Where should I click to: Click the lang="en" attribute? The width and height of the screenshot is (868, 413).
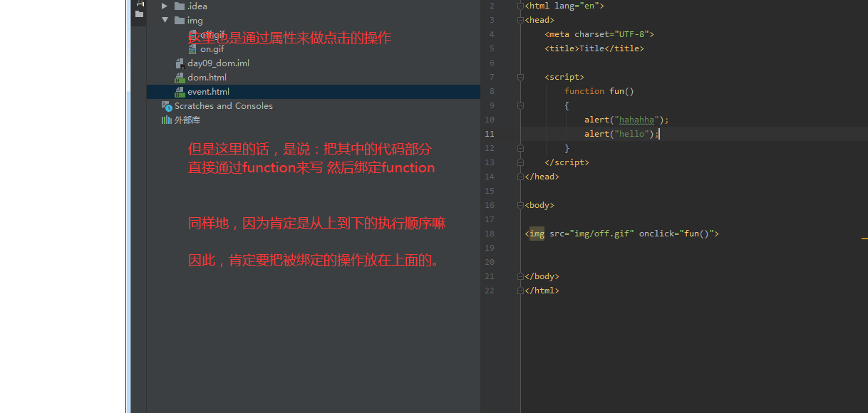coord(577,6)
